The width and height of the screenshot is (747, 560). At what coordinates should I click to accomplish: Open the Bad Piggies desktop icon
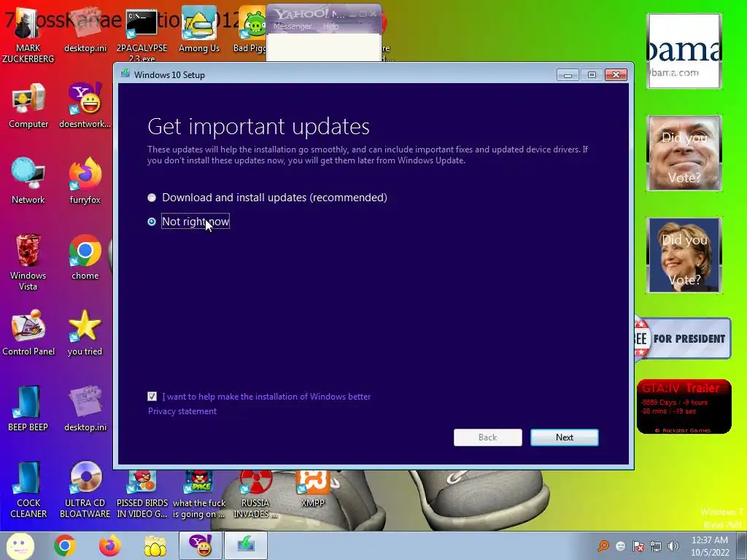251,31
